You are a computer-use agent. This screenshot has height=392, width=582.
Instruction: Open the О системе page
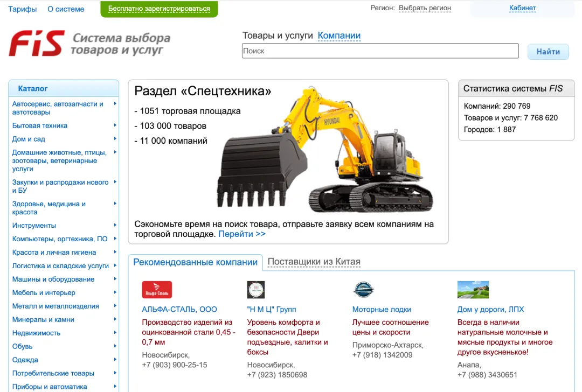[x=66, y=9]
